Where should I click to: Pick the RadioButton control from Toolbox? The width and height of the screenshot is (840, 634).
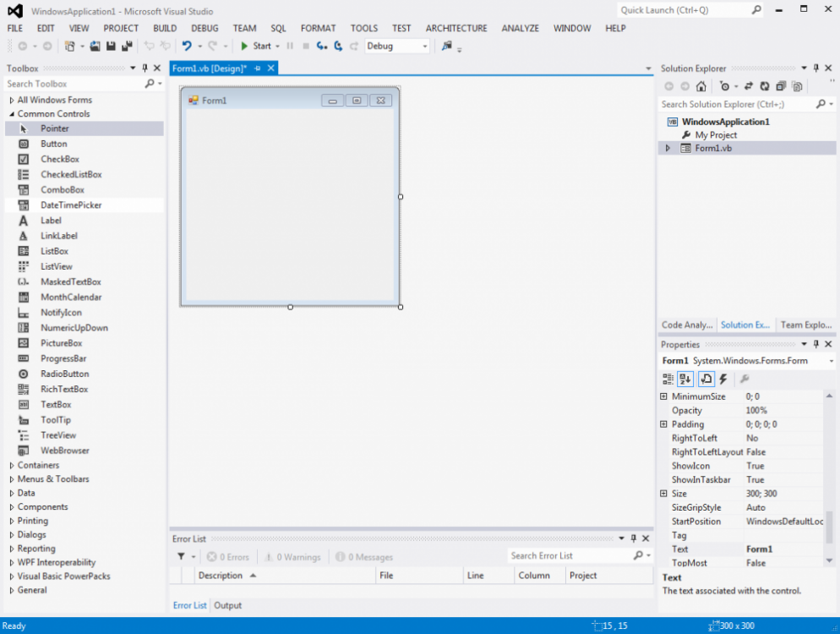(64, 374)
